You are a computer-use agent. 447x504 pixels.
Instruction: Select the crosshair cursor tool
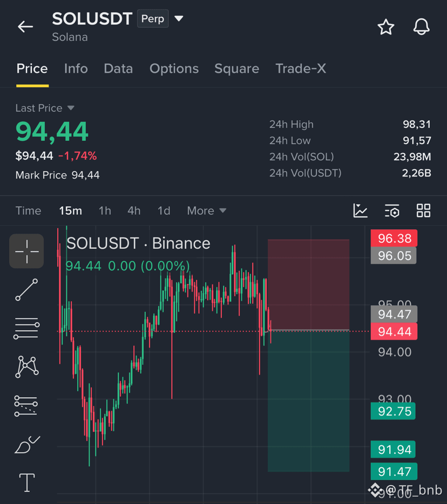click(26, 251)
